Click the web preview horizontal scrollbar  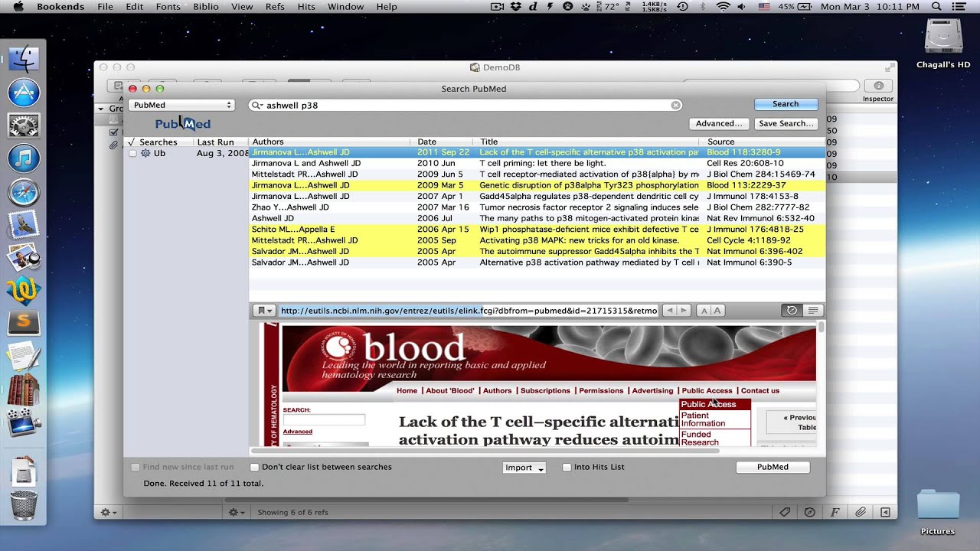coord(484,451)
